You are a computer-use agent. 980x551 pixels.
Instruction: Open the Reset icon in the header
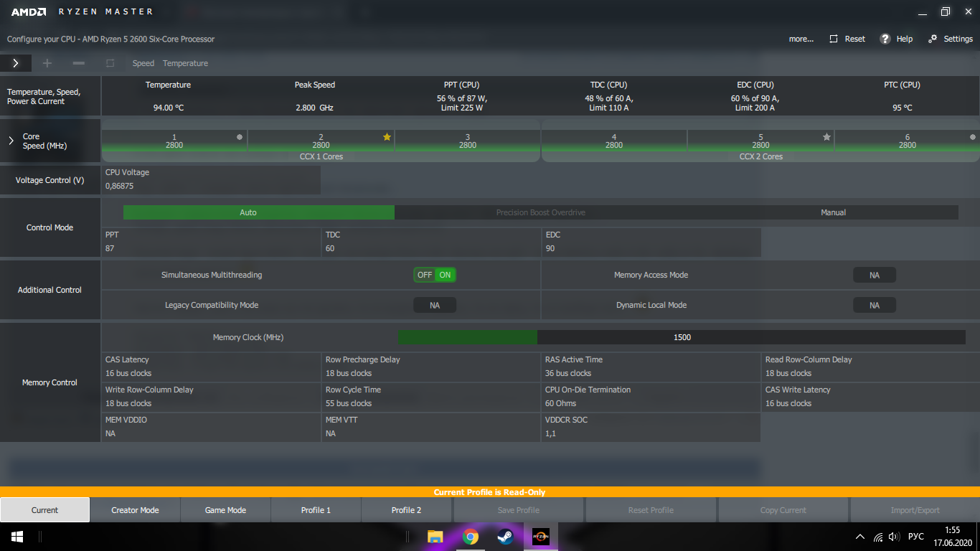pos(834,39)
